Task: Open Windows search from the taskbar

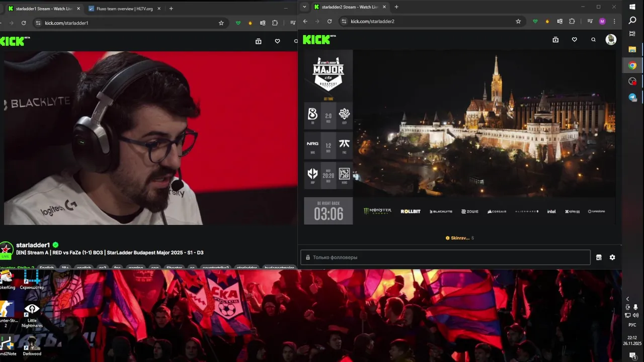Action: (632, 20)
